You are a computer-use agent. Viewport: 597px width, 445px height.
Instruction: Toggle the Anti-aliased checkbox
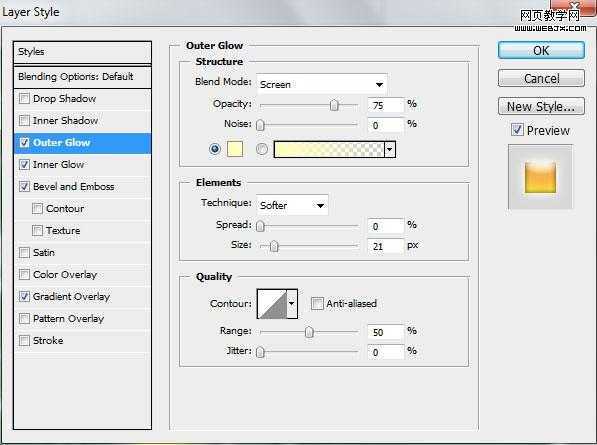(317, 304)
